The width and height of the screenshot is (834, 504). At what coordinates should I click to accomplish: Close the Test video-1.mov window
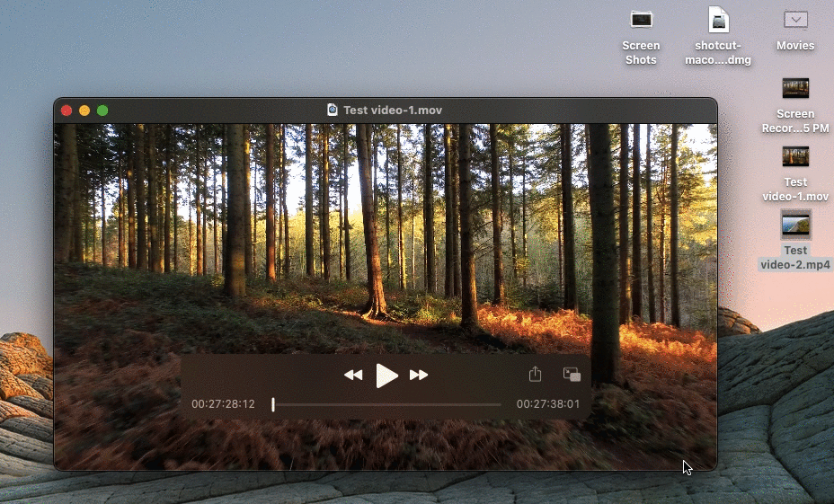(67, 111)
